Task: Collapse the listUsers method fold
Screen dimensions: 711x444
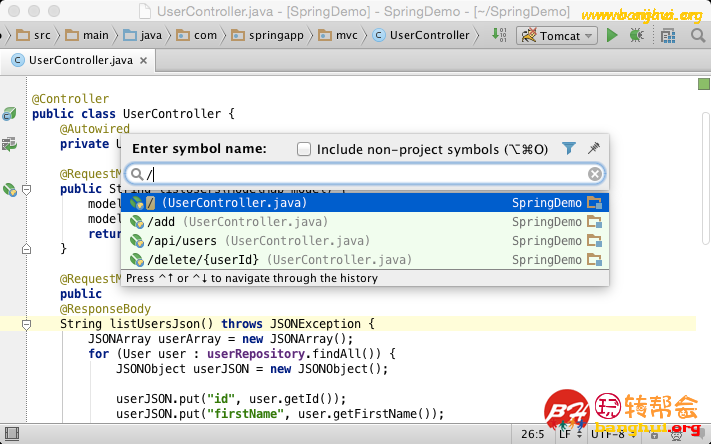Action: (x=26, y=190)
